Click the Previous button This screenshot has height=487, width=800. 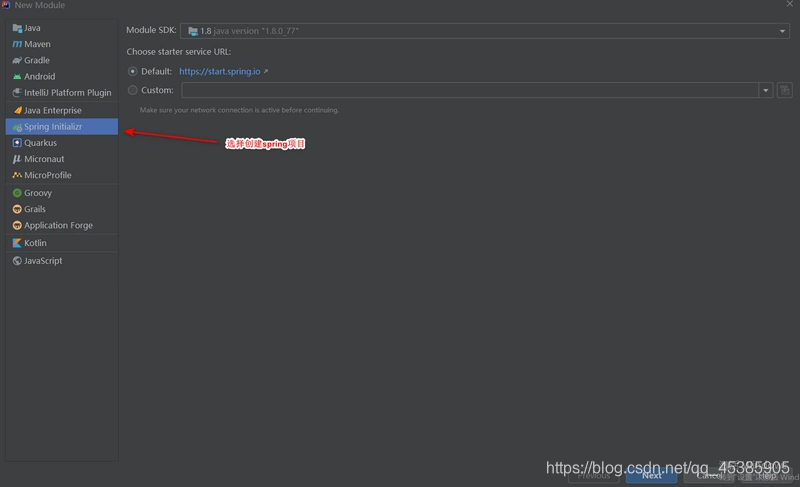pos(594,476)
